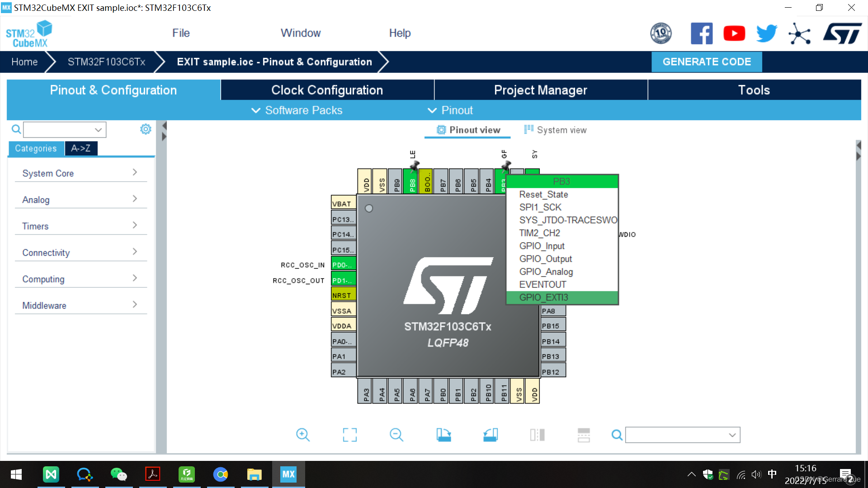Click the fit-to-screen frame icon
868x488 pixels.
pos(349,435)
